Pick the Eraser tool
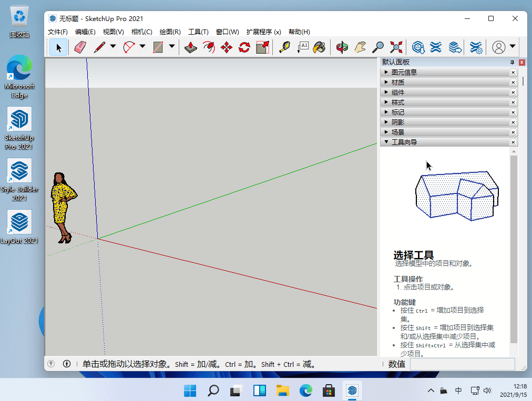This screenshot has width=532, height=401. click(x=80, y=47)
